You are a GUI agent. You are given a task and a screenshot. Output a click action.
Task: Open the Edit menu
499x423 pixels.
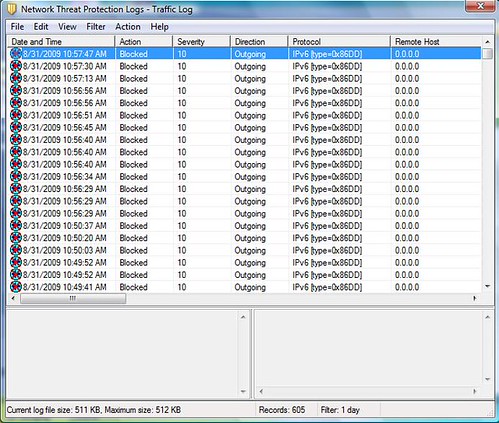pyautogui.click(x=41, y=27)
